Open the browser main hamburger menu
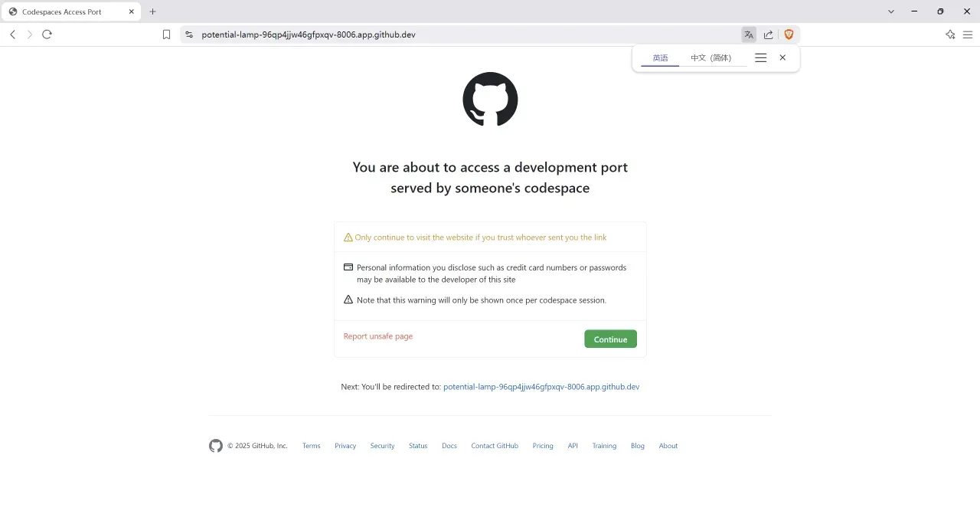980x524 pixels. (x=968, y=34)
